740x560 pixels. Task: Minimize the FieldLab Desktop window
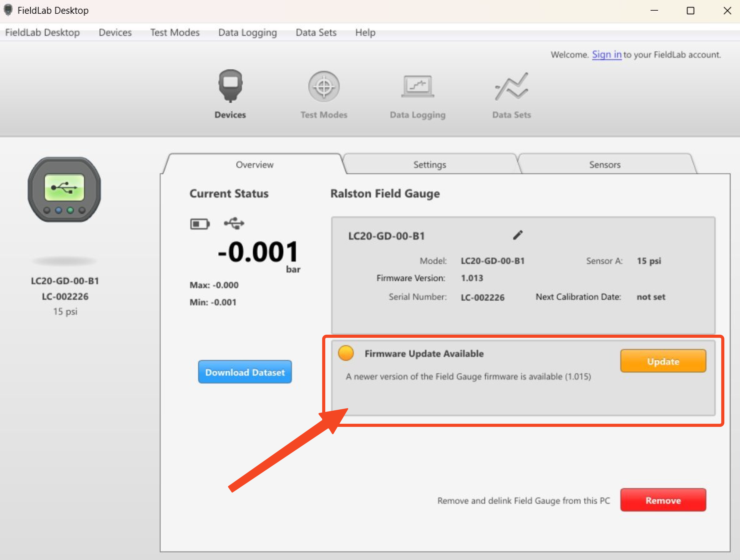[x=654, y=11]
